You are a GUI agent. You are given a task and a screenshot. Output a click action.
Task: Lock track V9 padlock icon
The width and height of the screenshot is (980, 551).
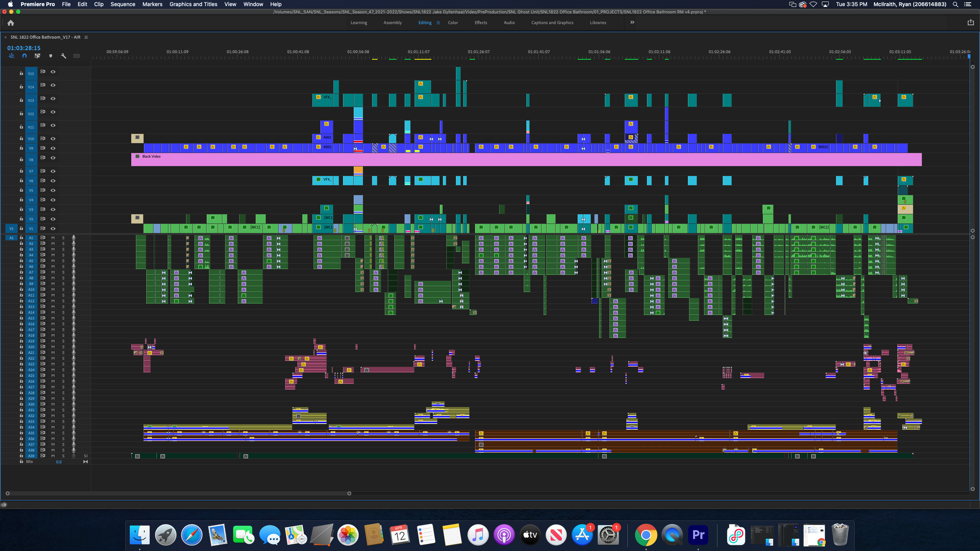(x=21, y=148)
